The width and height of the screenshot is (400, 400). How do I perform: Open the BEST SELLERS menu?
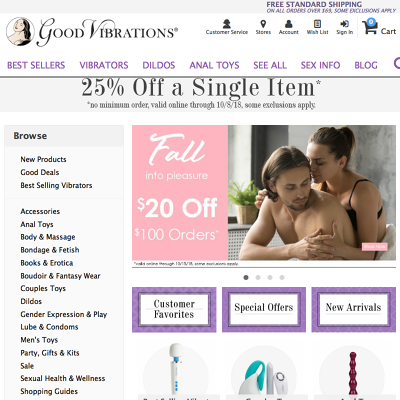pos(36,65)
